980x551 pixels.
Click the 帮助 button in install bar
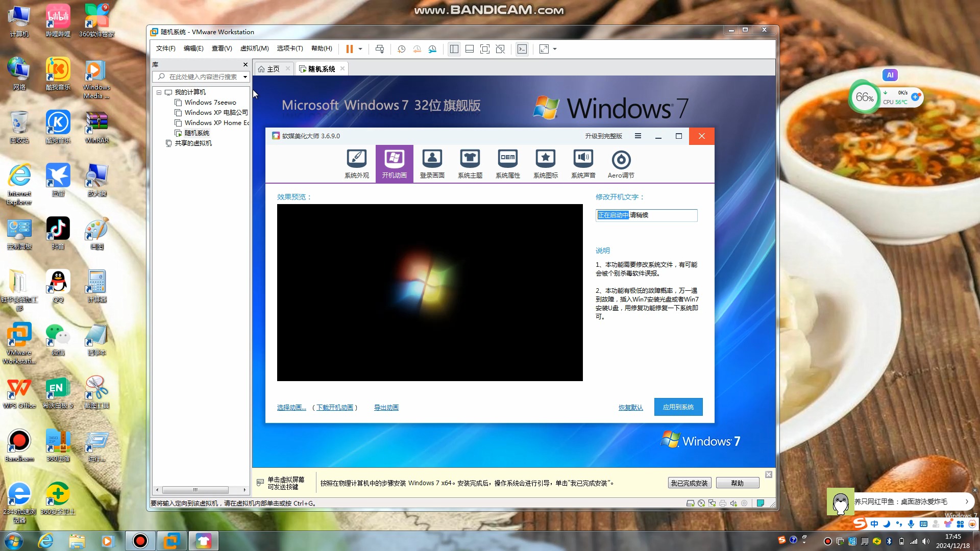(738, 483)
